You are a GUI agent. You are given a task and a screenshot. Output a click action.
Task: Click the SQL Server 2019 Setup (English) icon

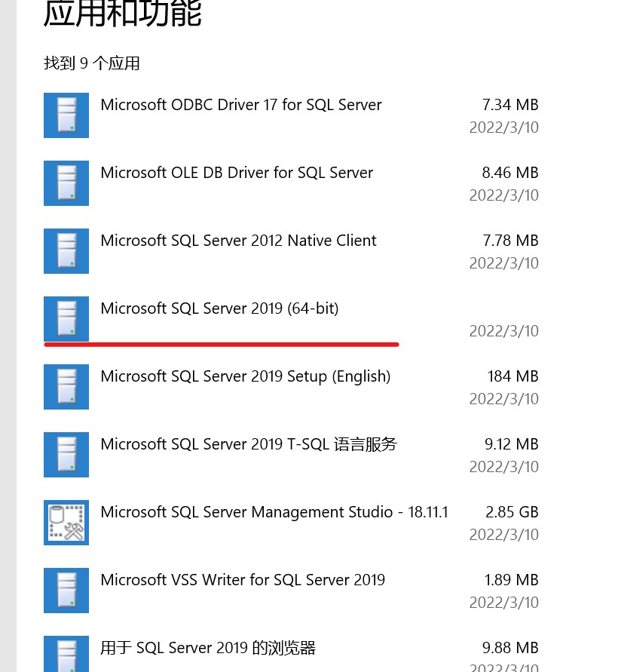click(66, 387)
